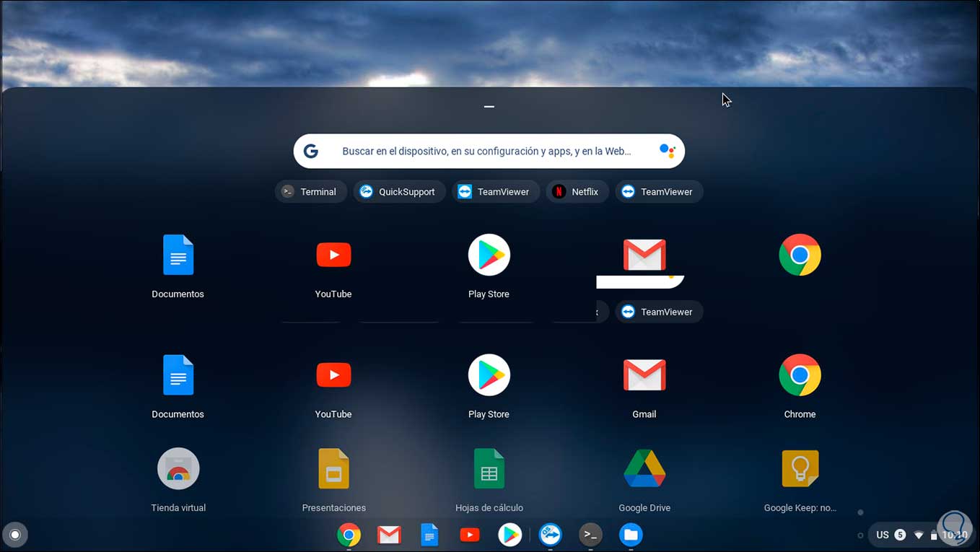Image resolution: width=980 pixels, height=552 pixels.
Task: Open TeamViewer chip between QuickSupport and Netflix
Action: (496, 192)
